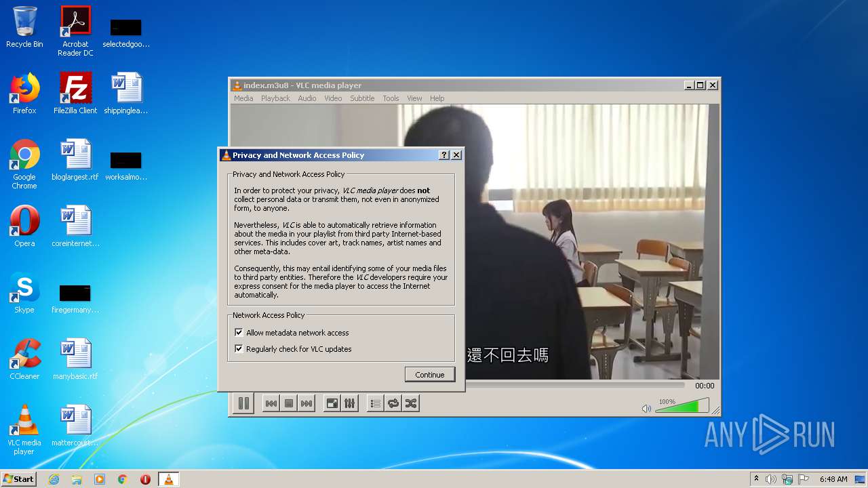Viewport: 868px width, 488px height.
Task: Toggle fullscreen video button
Action: tap(332, 403)
